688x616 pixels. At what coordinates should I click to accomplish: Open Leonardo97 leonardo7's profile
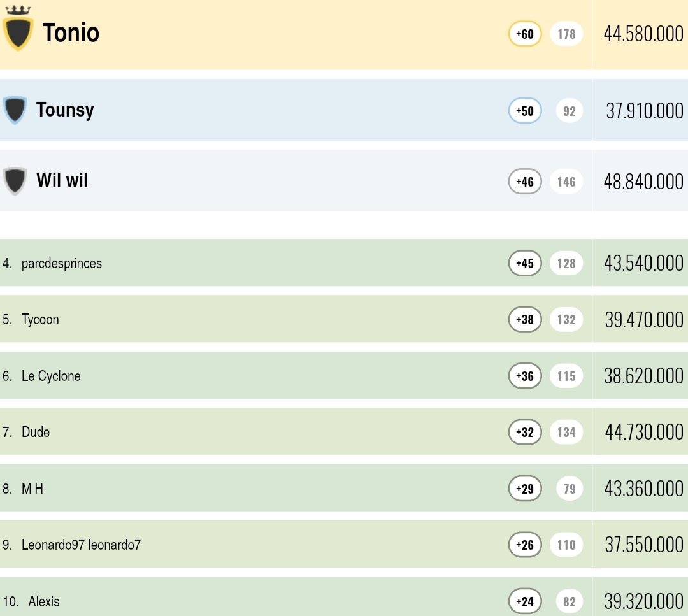pyautogui.click(x=81, y=545)
